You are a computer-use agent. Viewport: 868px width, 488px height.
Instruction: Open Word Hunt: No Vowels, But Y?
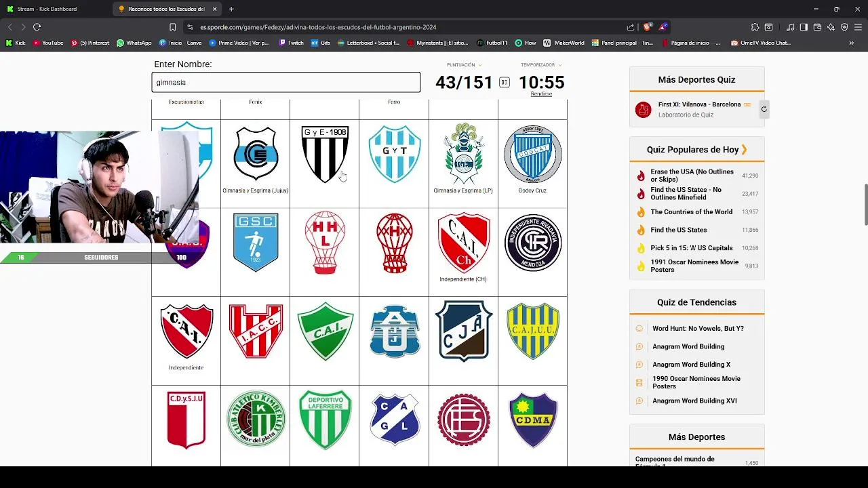[698, 329]
